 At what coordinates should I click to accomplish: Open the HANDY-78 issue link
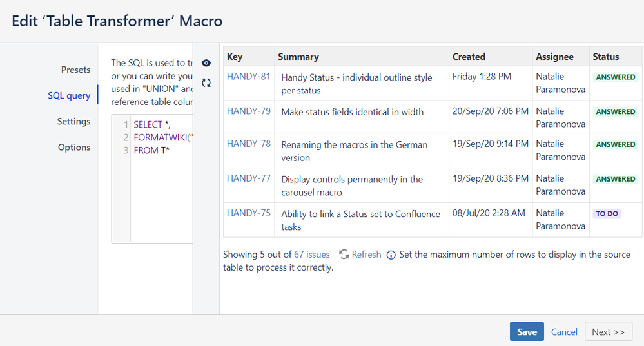click(249, 144)
